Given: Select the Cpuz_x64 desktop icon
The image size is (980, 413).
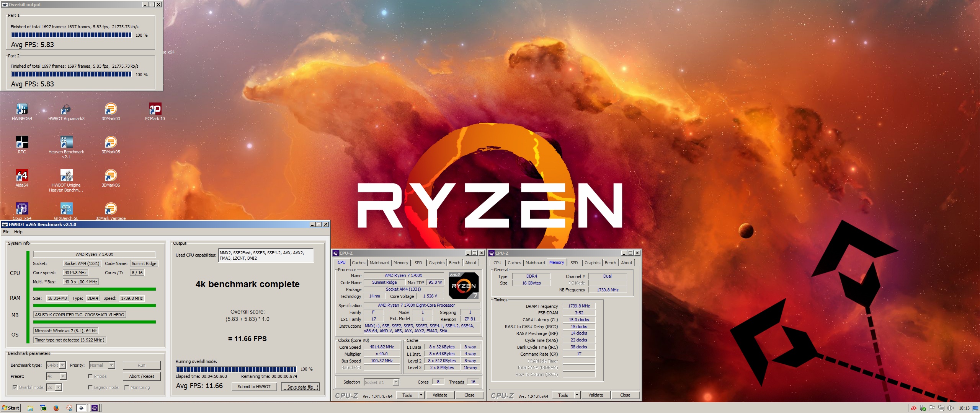Looking at the screenshot, I should pos(22,211).
